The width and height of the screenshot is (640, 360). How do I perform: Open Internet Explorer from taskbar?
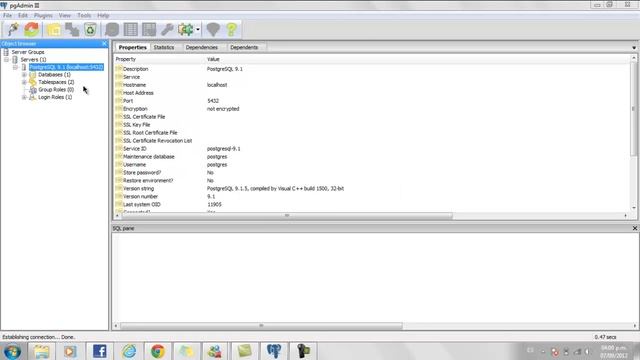pos(129,351)
